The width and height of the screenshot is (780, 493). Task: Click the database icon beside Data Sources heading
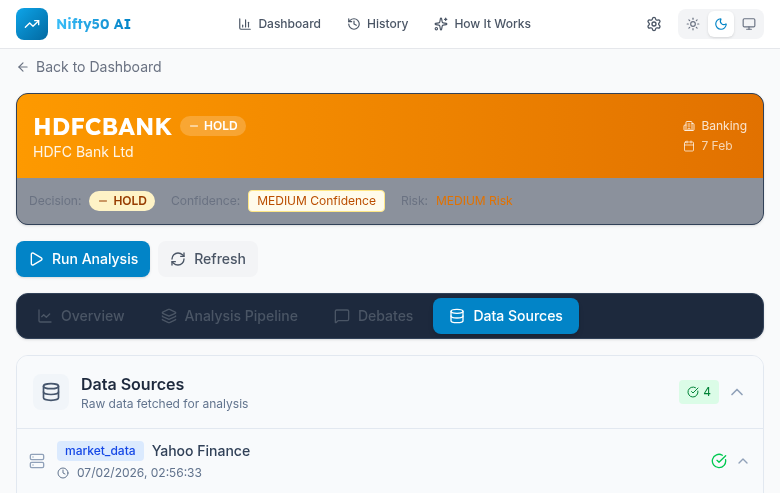pos(51,392)
